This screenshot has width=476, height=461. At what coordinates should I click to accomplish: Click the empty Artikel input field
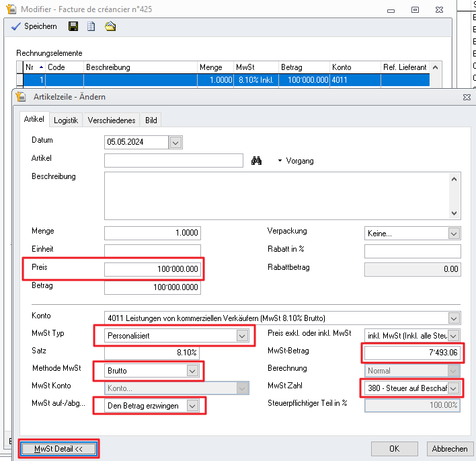[x=173, y=160]
